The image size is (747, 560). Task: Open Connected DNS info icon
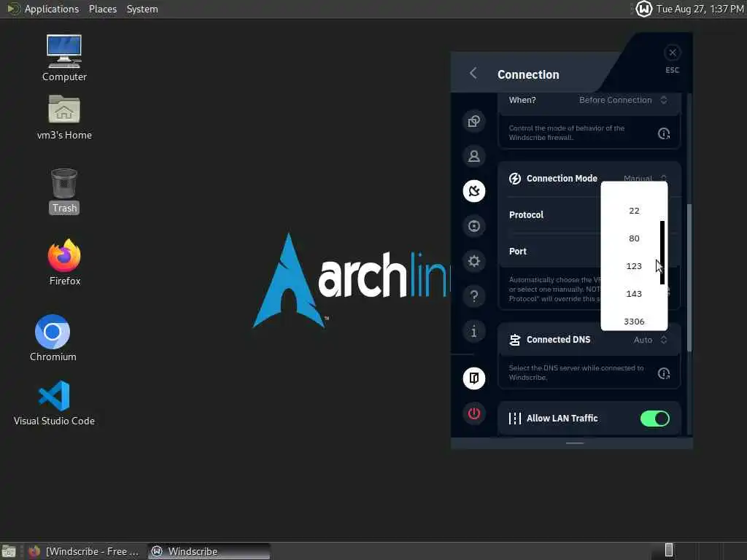click(664, 373)
